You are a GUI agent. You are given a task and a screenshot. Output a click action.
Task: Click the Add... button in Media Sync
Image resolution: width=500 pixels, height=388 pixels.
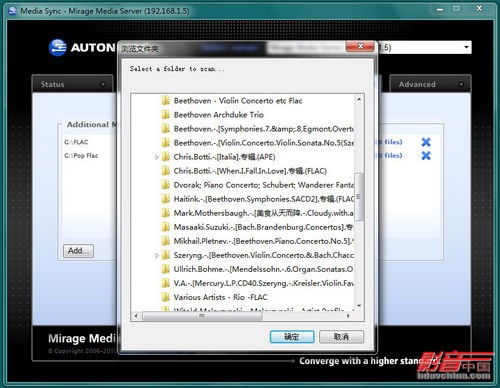tap(78, 251)
